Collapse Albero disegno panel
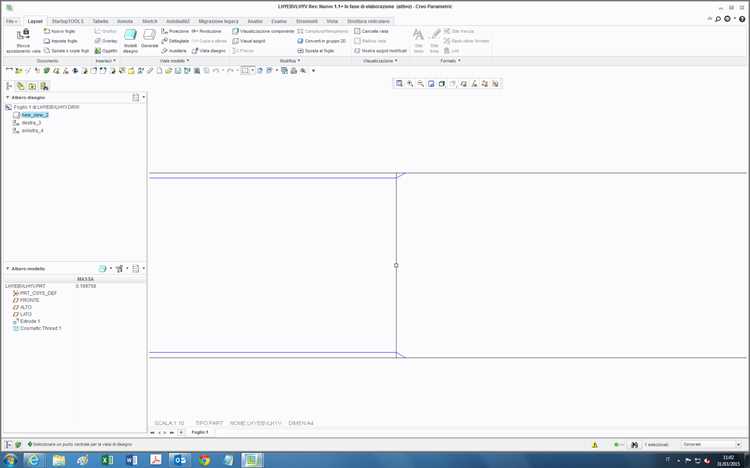The image size is (750, 468). 8,97
